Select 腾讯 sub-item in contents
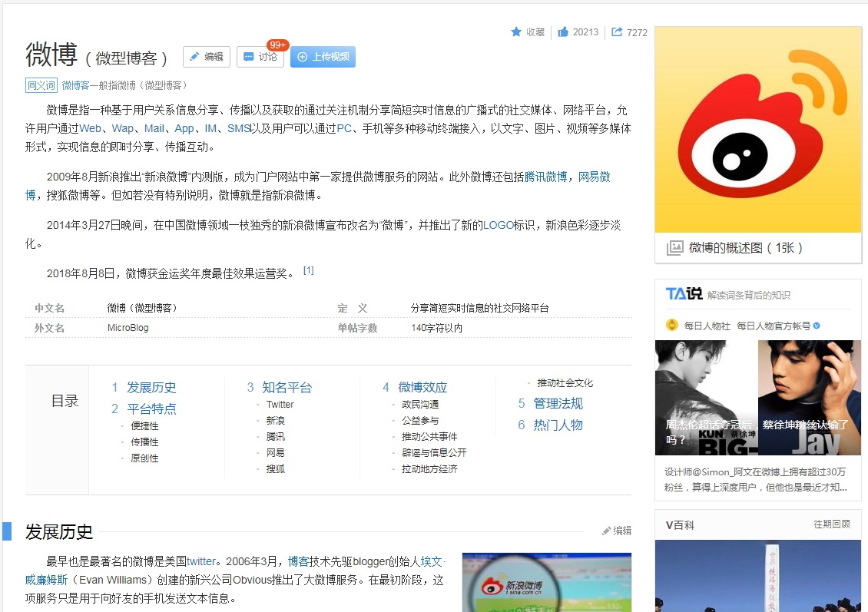Viewport: 868px width, 612px height. tap(276, 437)
